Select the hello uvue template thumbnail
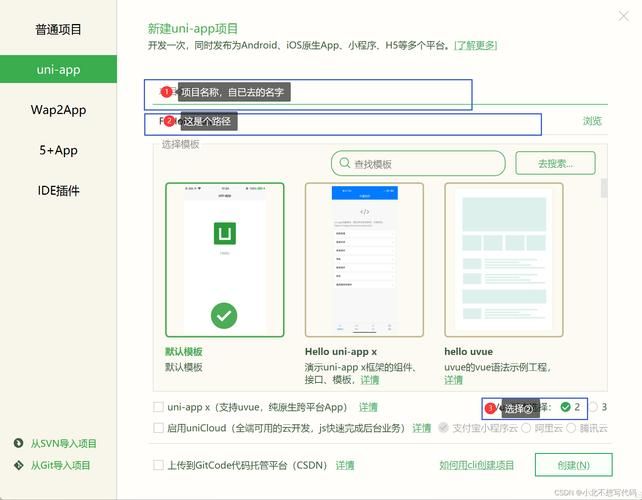 point(504,260)
